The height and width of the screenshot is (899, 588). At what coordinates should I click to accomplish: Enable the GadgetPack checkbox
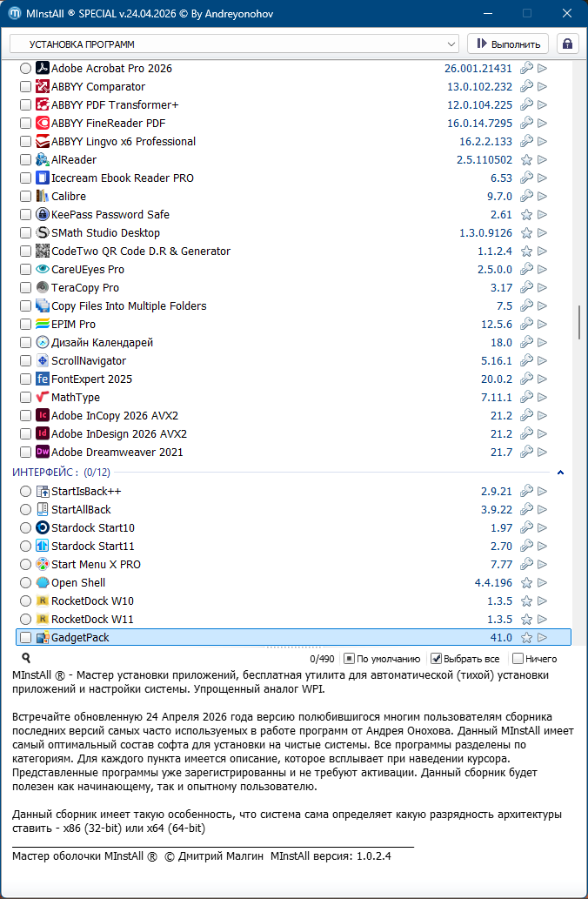pyautogui.click(x=25, y=638)
